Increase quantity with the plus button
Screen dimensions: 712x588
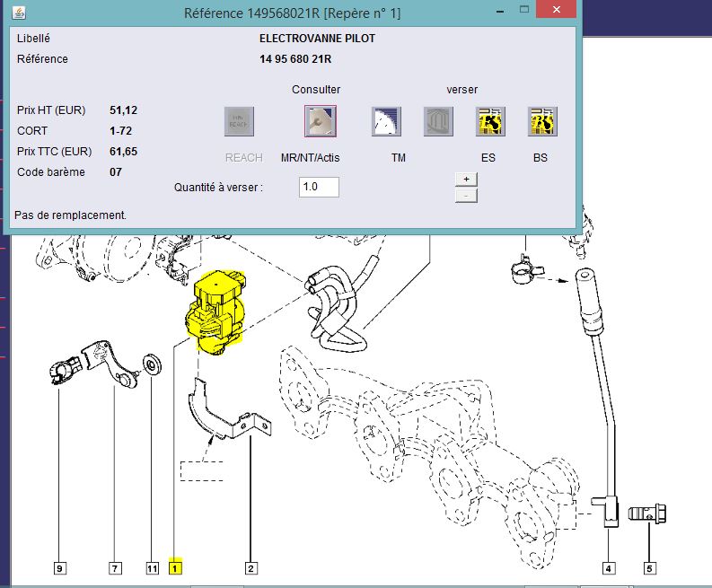click(x=466, y=180)
